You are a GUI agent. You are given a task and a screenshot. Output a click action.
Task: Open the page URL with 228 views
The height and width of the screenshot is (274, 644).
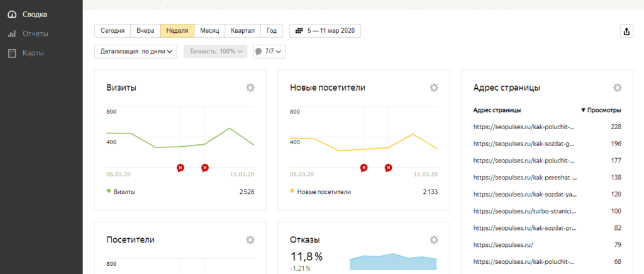524,127
